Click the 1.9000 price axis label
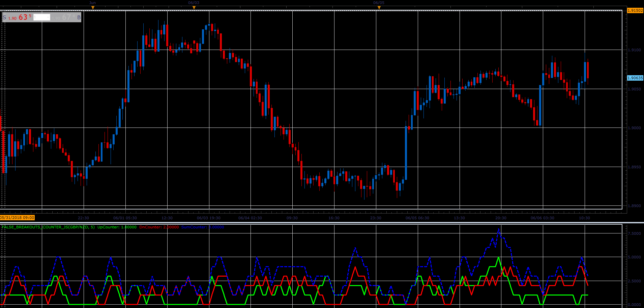The width and height of the screenshot is (644, 308). click(635, 128)
